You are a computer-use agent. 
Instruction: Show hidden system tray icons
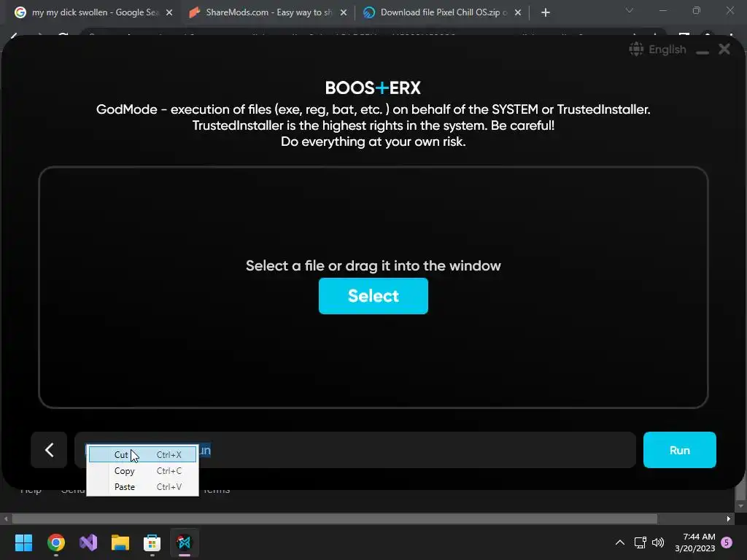620,542
